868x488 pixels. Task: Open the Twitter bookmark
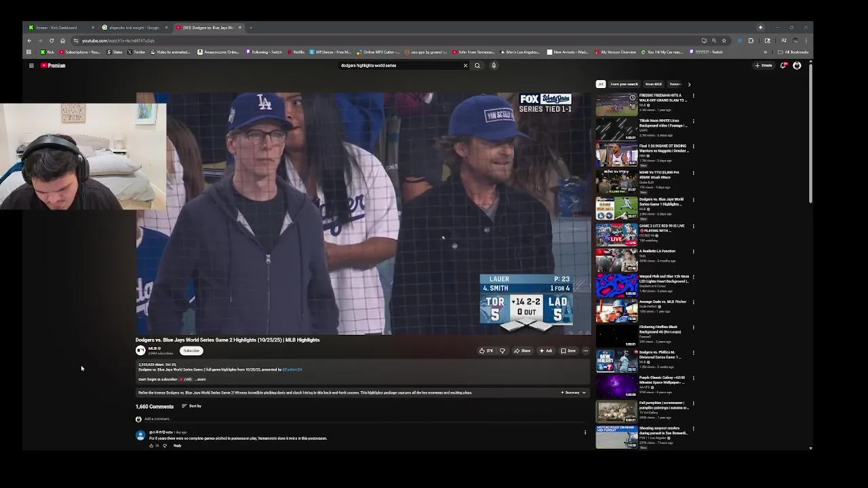pos(136,52)
